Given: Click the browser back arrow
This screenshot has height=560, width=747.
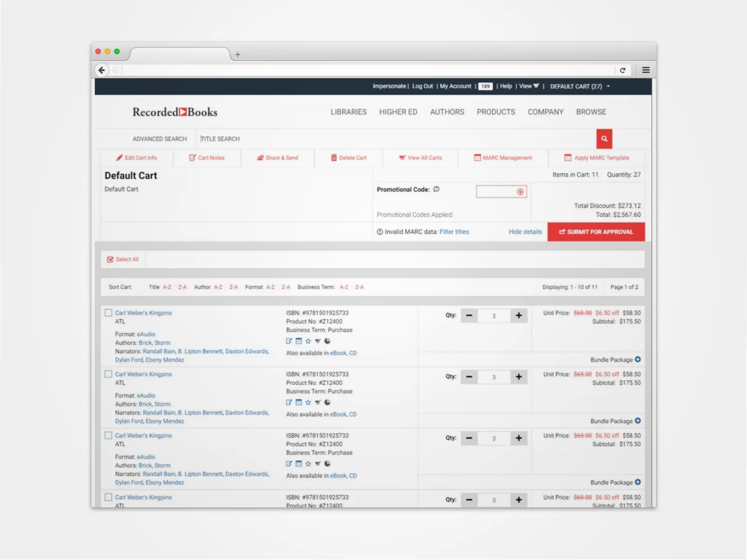Looking at the screenshot, I should coord(102,70).
